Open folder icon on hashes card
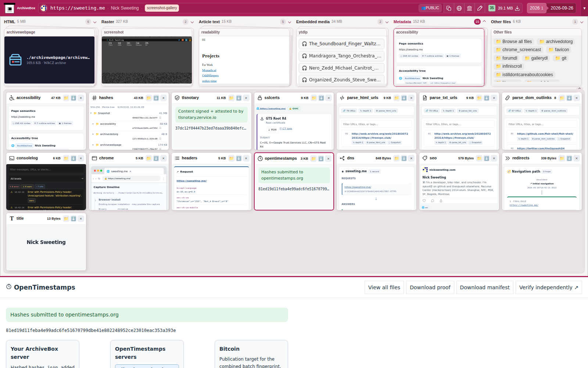Viewport: 588px width, 368px height. (x=149, y=98)
